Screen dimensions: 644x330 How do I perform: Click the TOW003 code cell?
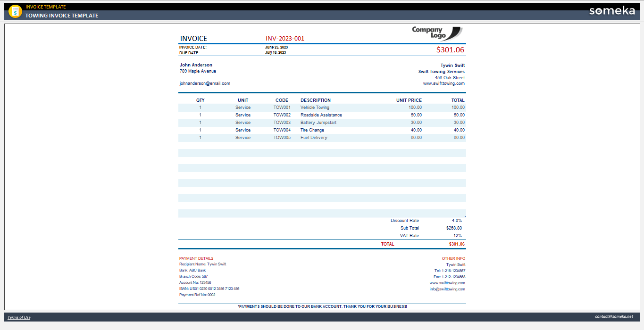tap(282, 123)
